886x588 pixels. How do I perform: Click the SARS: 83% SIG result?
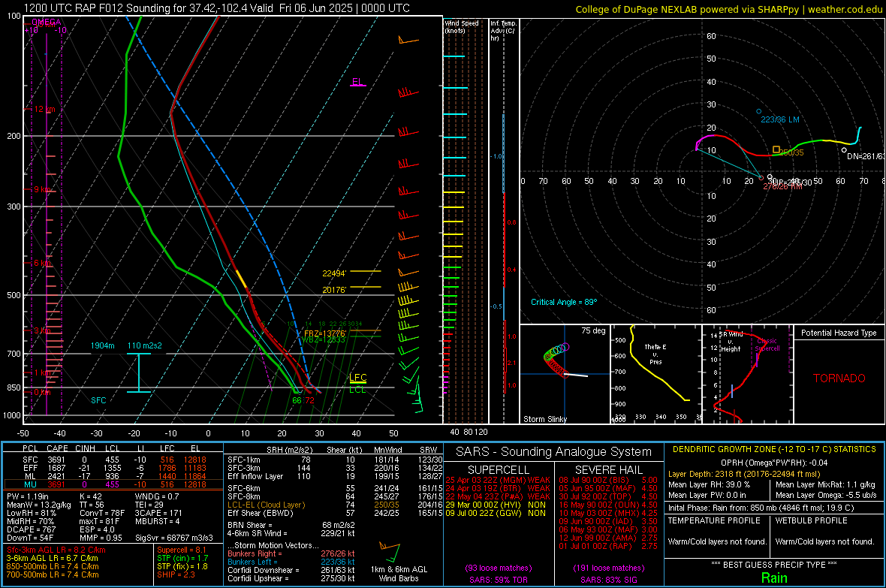pos(608,580)
